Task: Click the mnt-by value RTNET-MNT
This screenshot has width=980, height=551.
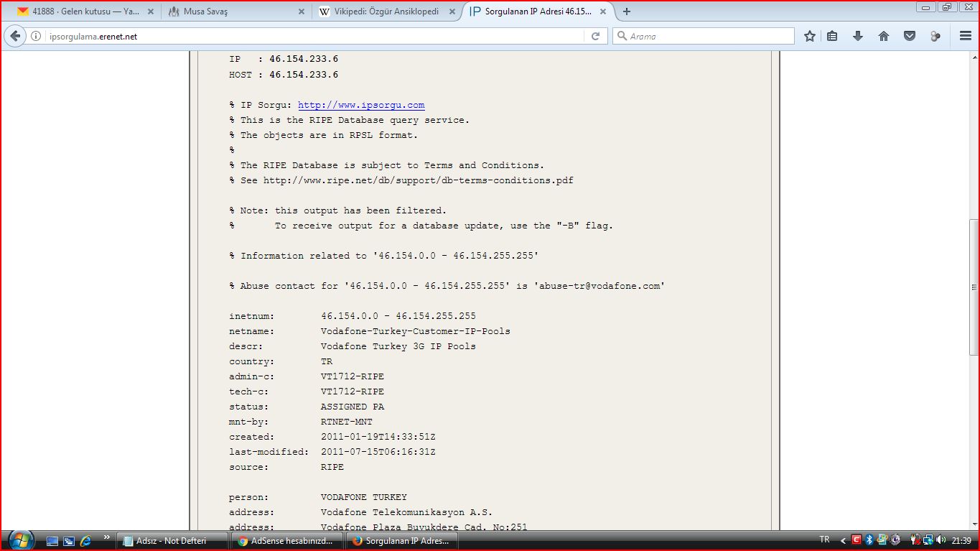Action: coord(347,422)
